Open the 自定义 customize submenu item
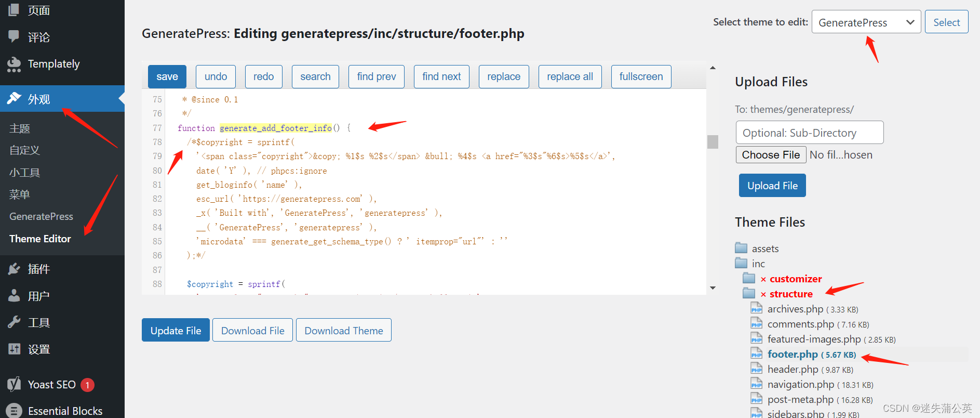 (x=24, y=150)
